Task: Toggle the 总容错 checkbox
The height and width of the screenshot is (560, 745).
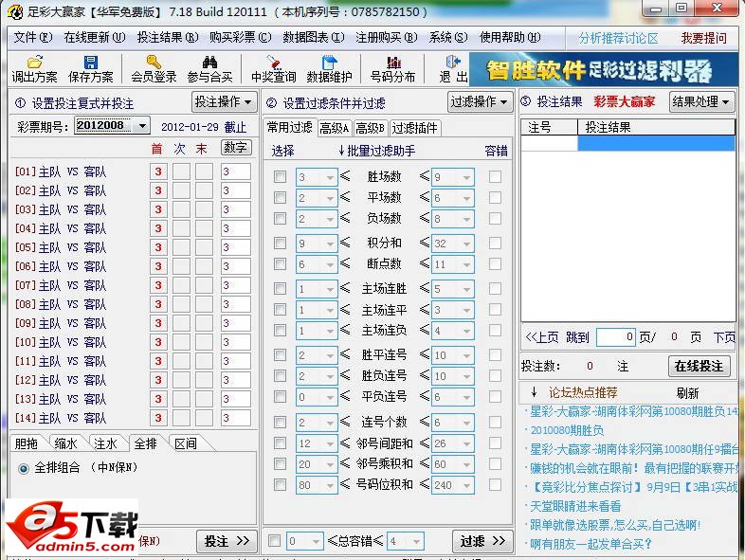Action: tap(274, 540)
